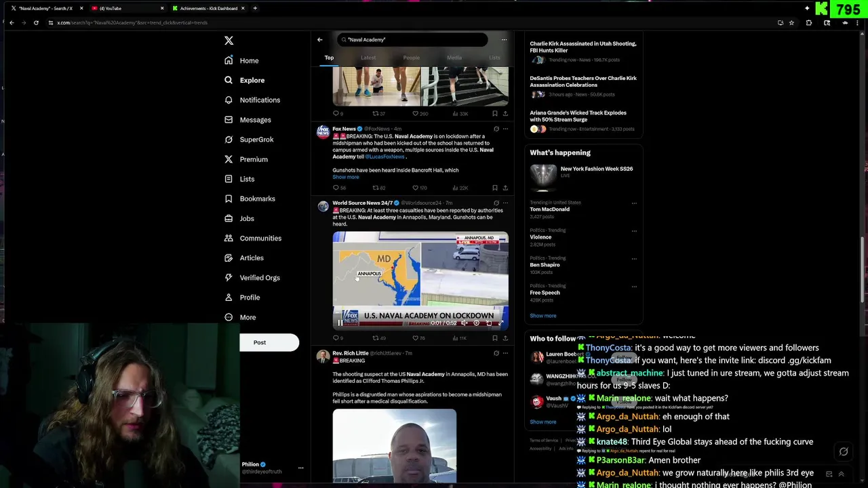The width and height of the screenshot is (868, 488).
Task: Switch to the People tab
Action: tap(411, 58)
